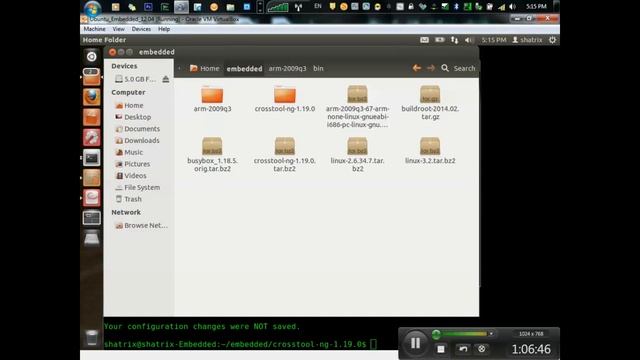Screen dimensions: 640x360
Task: Open the 5.0 GB device in sidebar
Action: pos(136,79)
